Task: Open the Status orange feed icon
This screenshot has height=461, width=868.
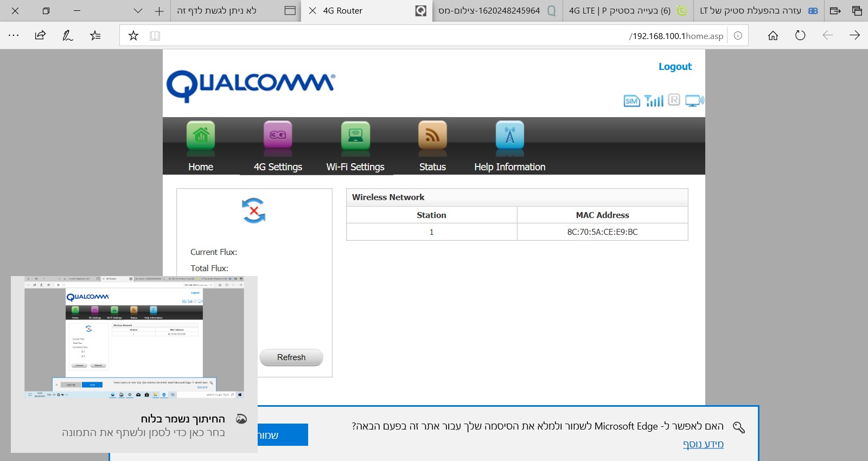Action: tap(432, 135)
